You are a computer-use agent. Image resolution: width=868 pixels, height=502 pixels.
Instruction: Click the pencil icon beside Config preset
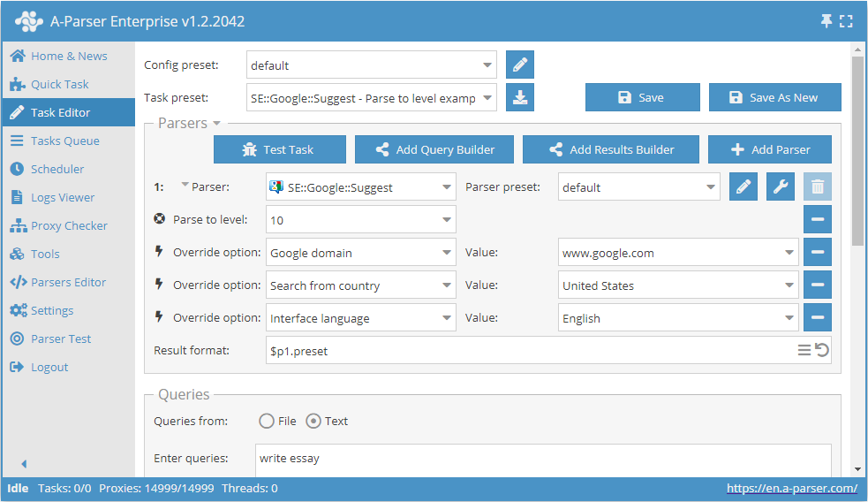coord(520,65)
